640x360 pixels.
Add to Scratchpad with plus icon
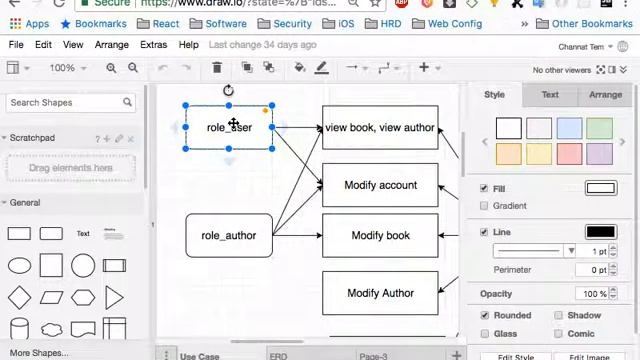(107, 139)
